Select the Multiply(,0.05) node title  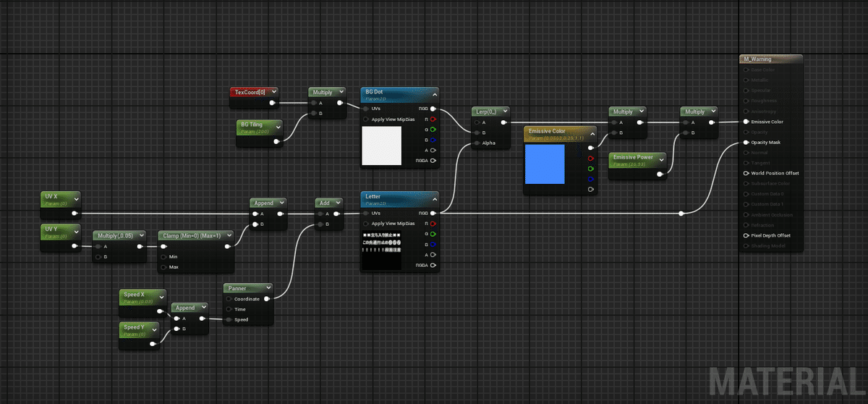tap(116, 235)
